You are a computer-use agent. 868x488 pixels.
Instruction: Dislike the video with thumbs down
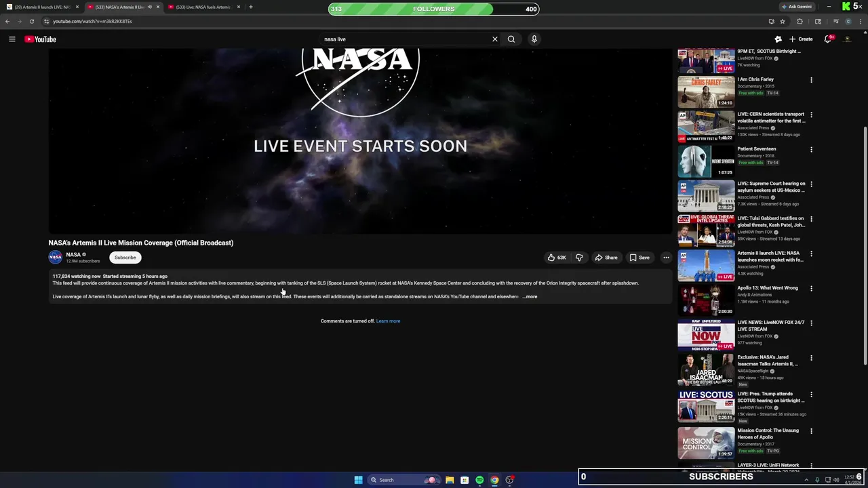(x=579, y=258)
